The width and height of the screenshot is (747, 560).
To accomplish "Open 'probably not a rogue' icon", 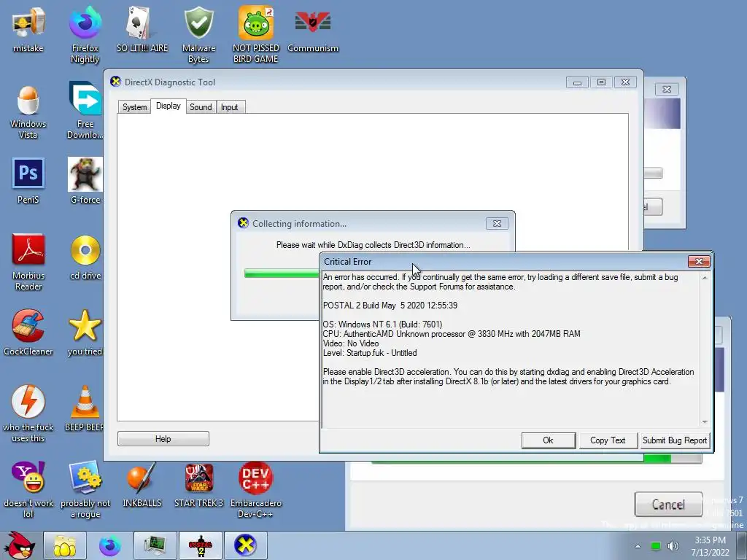I will (85, 489).
